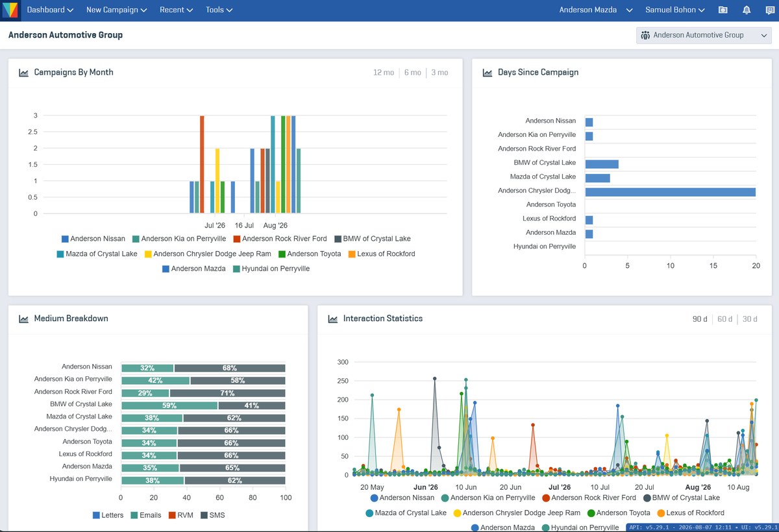Image resolution: width=779 pixels, height=532 pixels.
Task: Click the Hyundai on Perryville label in Medium Breakdown
Action: (x=80, y=479)
